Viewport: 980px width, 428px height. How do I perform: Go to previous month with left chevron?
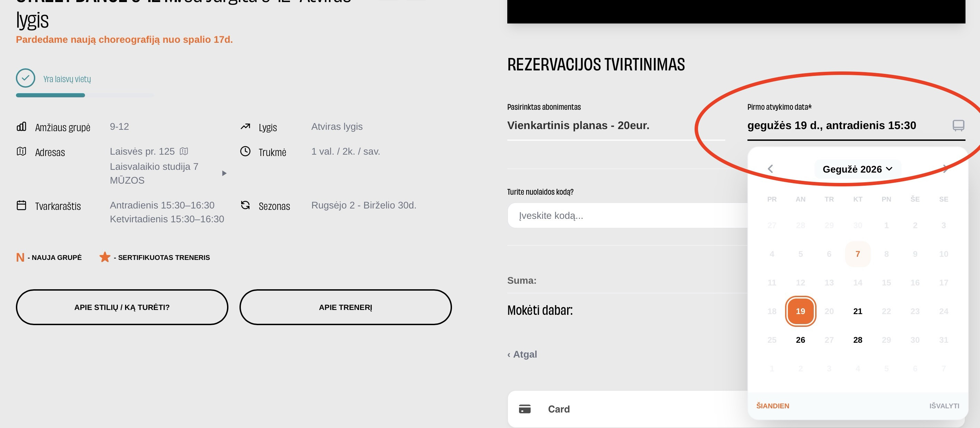pyautogui.click(x=770, y=169)
